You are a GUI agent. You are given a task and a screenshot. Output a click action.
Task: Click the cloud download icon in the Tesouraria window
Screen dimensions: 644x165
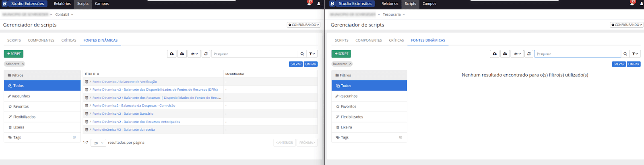505,54
